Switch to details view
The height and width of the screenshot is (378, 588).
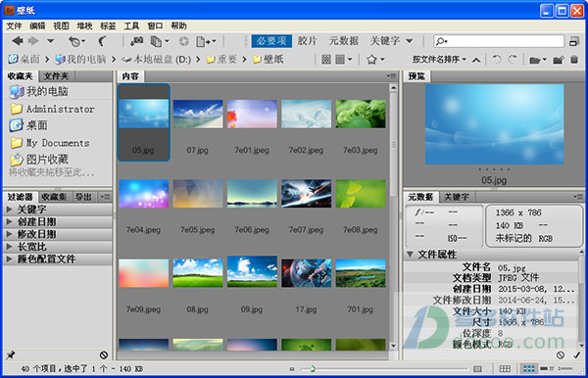click(548, 369)
